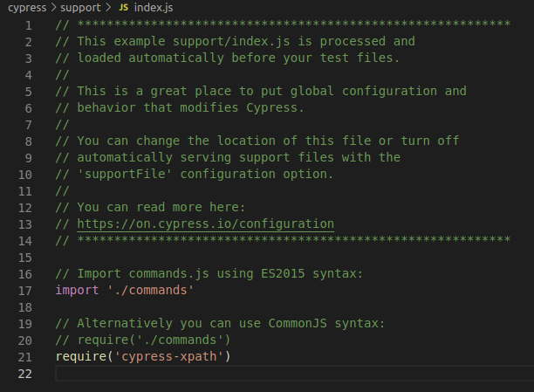Click the 'supportFile' text on line 10

point(125,175)
